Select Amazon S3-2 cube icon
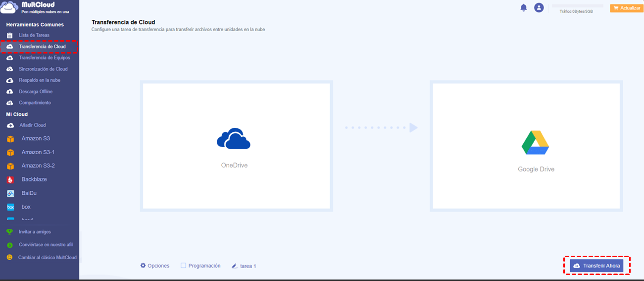 pos(10,166)
